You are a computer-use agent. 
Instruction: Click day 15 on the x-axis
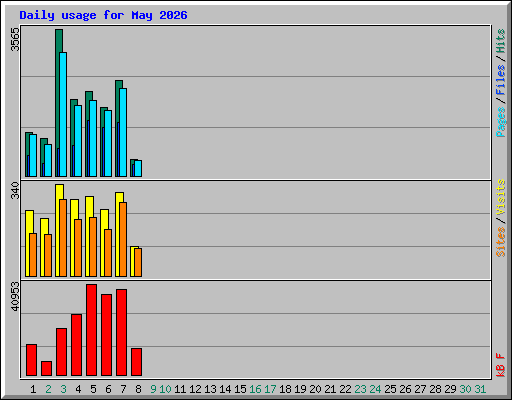240,389
